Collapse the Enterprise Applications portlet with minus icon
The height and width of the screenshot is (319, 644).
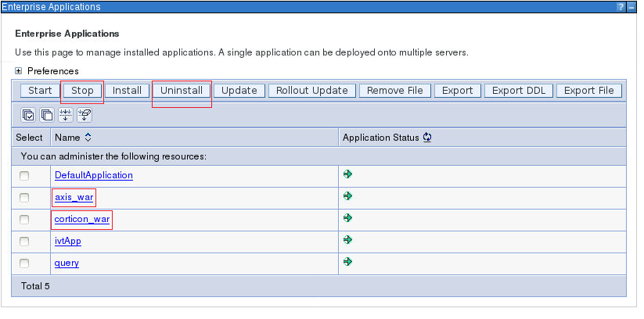(631, 7)
